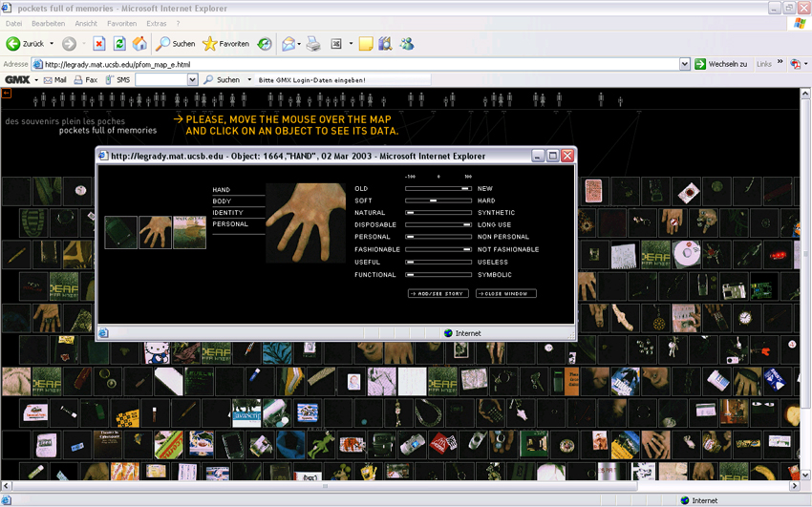Screen dimensions: 812x507
Task: Click the BODY keyword label
Action: pyautogui.click(x=222, y=201)
